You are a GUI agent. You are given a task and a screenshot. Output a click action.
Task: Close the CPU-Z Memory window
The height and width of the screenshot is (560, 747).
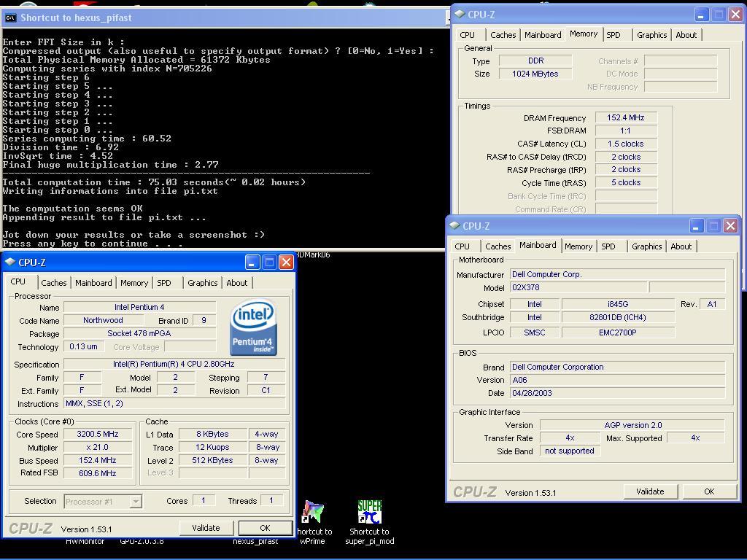point(735,15)
